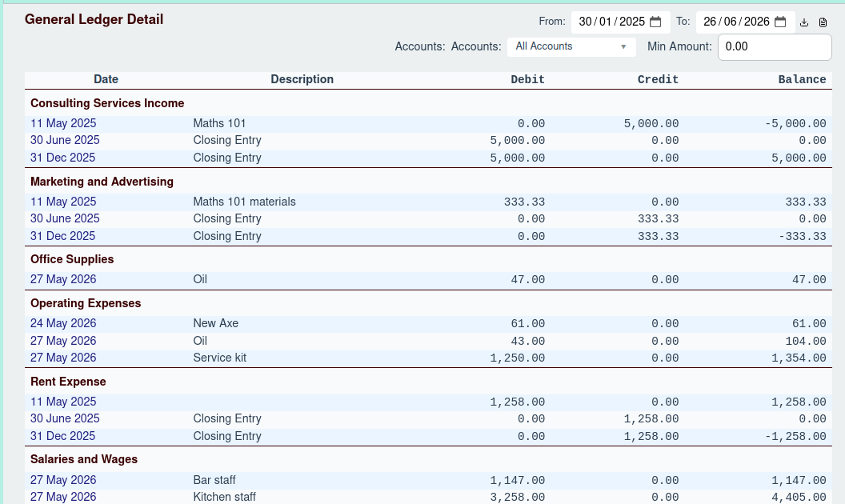Image resolution: width=845 pixels, height=504 pixels.
Task: Open 27 May 2026 date of Bar staff
Action: (63, 480)
